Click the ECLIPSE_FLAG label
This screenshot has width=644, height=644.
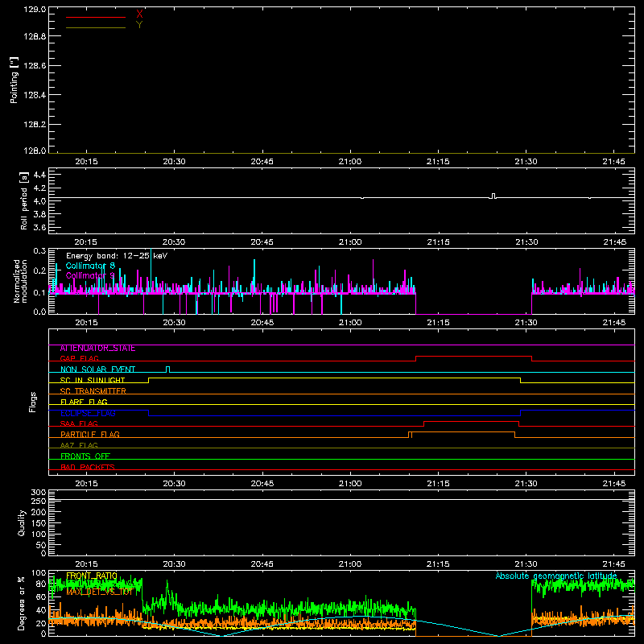pos(88,413)
